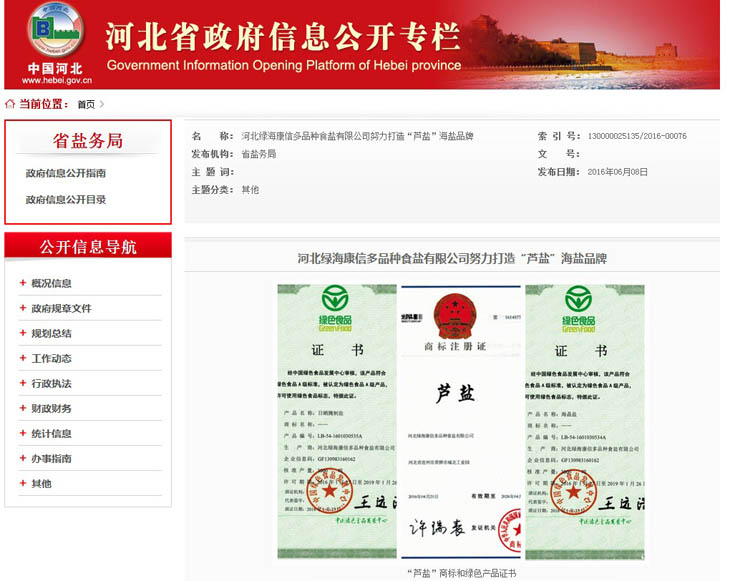Click the red seal on right certificate
Screen dimensions: 730x581
(573, 492)
